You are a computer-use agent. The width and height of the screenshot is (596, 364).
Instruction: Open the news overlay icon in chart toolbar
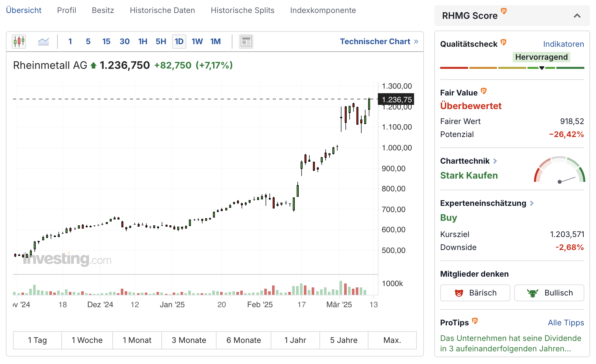coord(246,42)
